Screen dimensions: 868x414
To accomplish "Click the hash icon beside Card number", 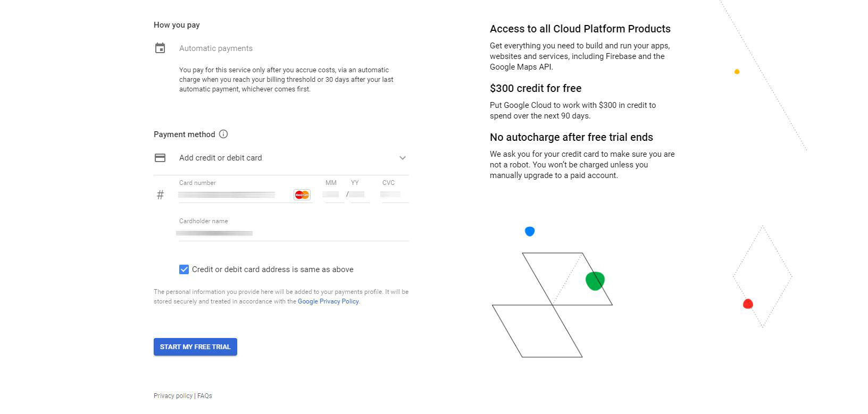I will click(160, 195).
